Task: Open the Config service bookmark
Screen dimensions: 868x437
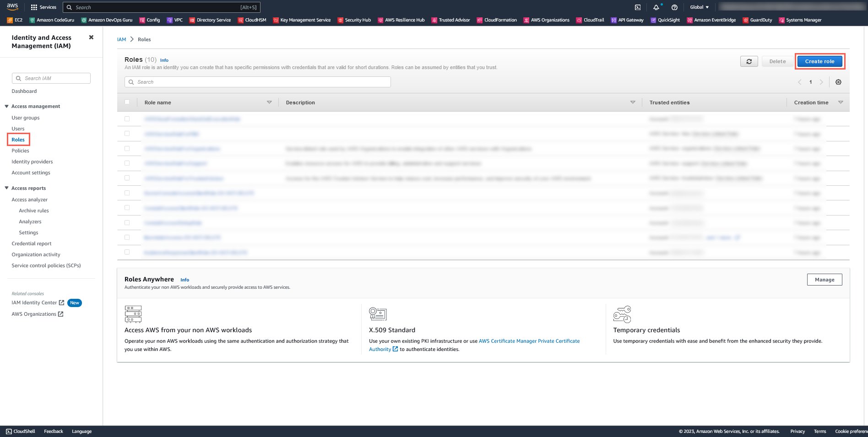Action: (150, 20)
